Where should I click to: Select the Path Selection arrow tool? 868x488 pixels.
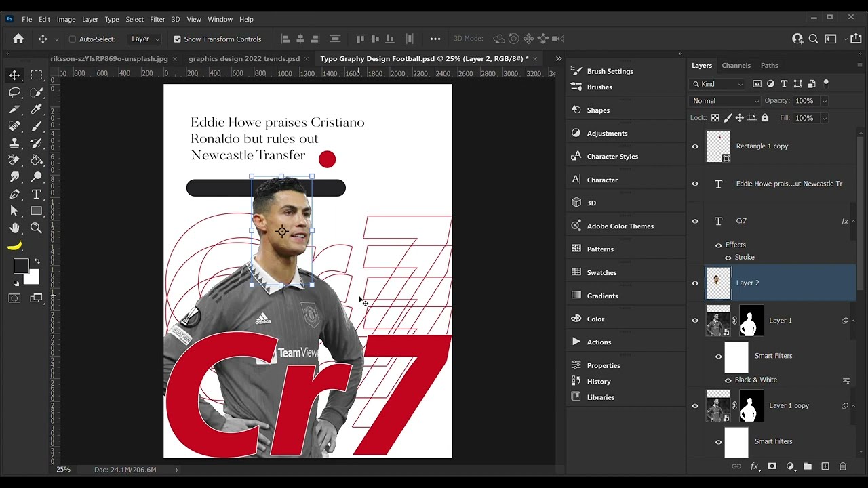(14, 211)
